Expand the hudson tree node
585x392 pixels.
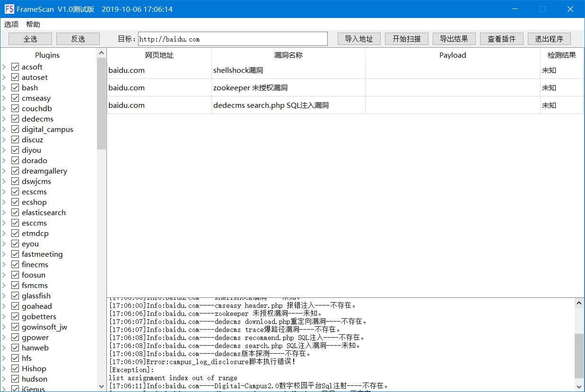click(4, 379)
